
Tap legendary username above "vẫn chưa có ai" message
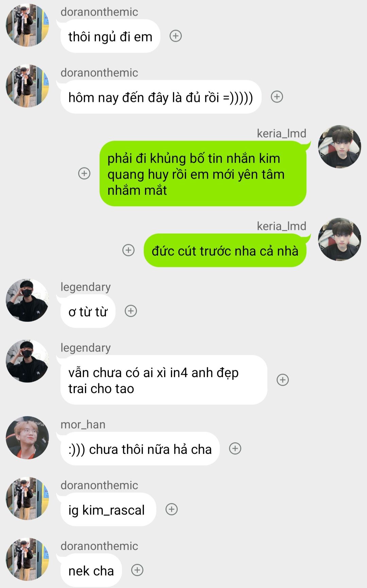click(x=86, y=348)
